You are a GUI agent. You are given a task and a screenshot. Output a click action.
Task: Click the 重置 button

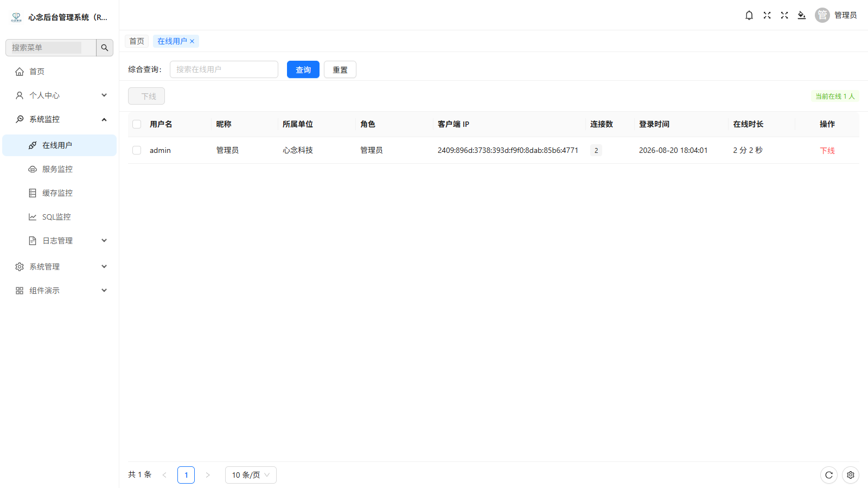pos(340,69)
